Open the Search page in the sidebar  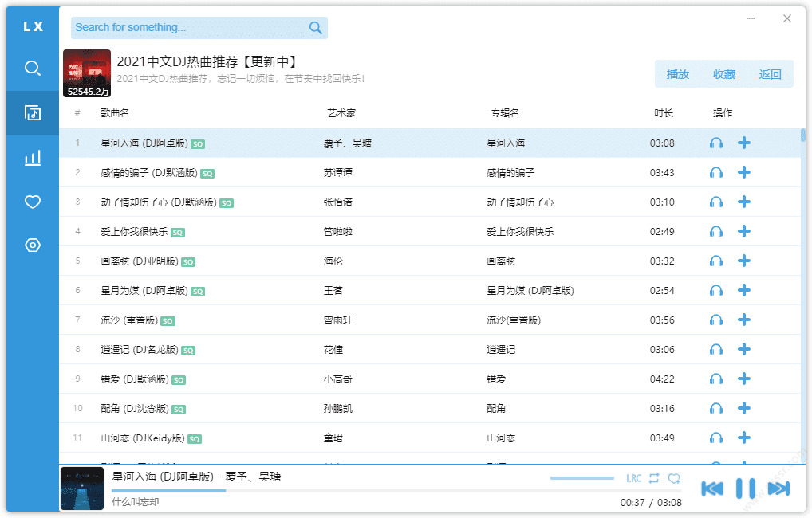click(x=33, y=69)
